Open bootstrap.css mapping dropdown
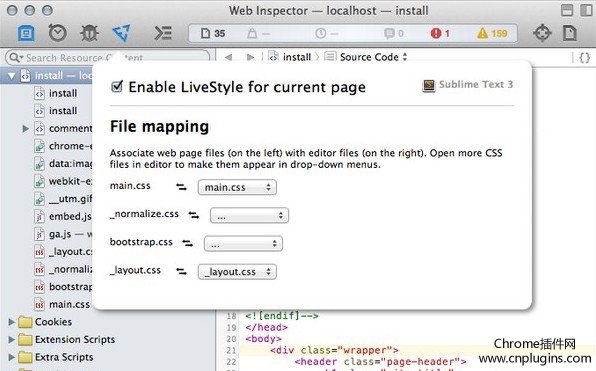 [243, 244]
